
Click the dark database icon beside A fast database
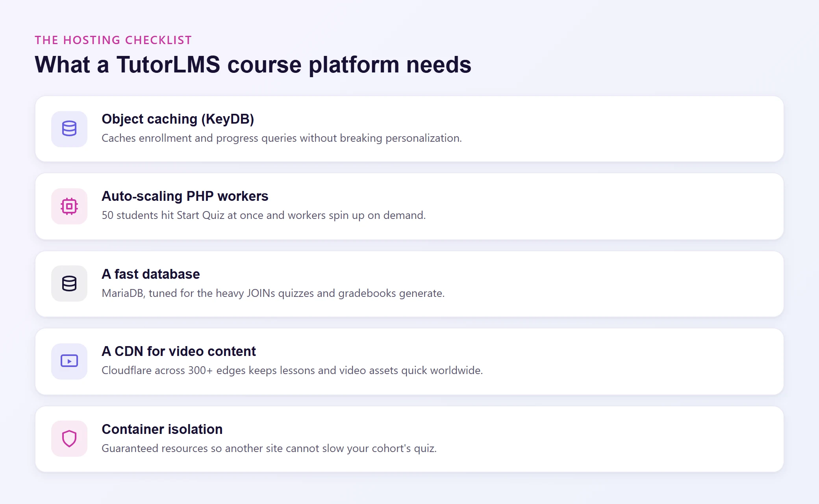[x=69, y=283]
